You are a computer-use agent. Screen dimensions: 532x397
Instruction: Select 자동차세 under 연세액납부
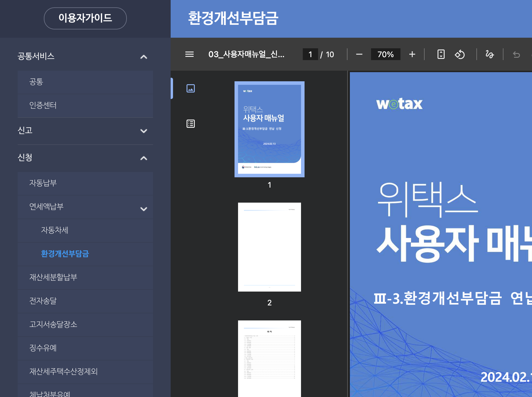[85, 230]
